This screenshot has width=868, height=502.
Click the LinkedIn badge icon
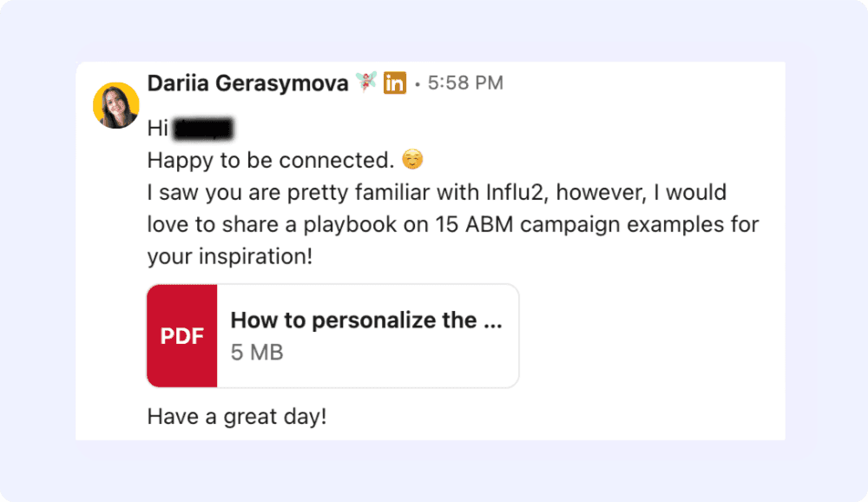pos(395,83)
